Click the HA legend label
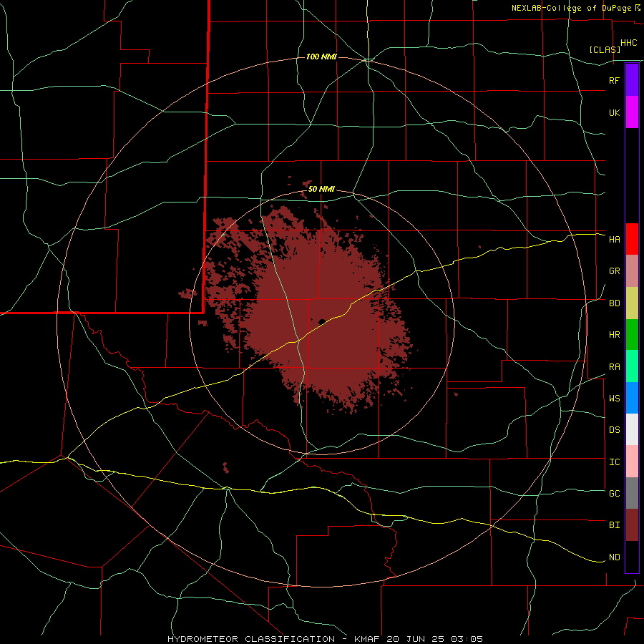Viewport: 644px width, 644px height. (x=614, y=239)
